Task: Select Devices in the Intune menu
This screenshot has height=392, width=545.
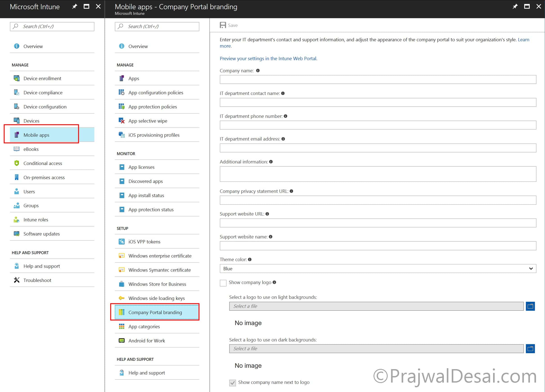Action: pyautogui.click(x=52, y=121)
